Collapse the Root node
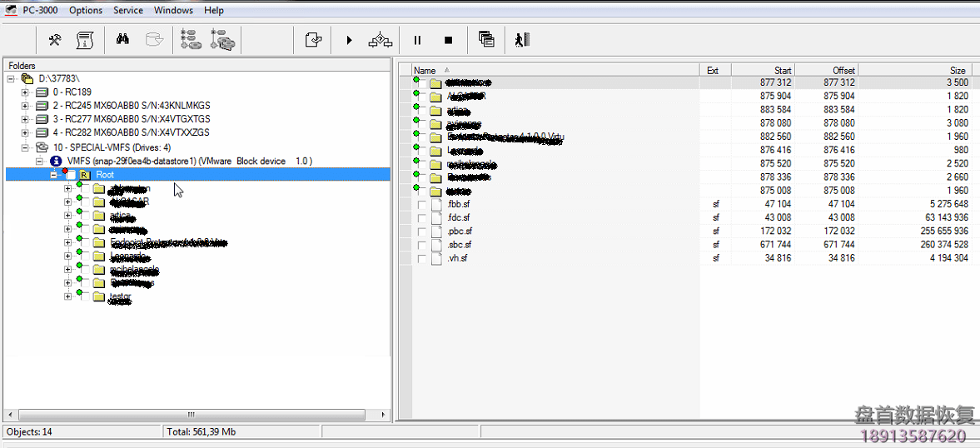980x448 pixels. click(x=54, y=175)
